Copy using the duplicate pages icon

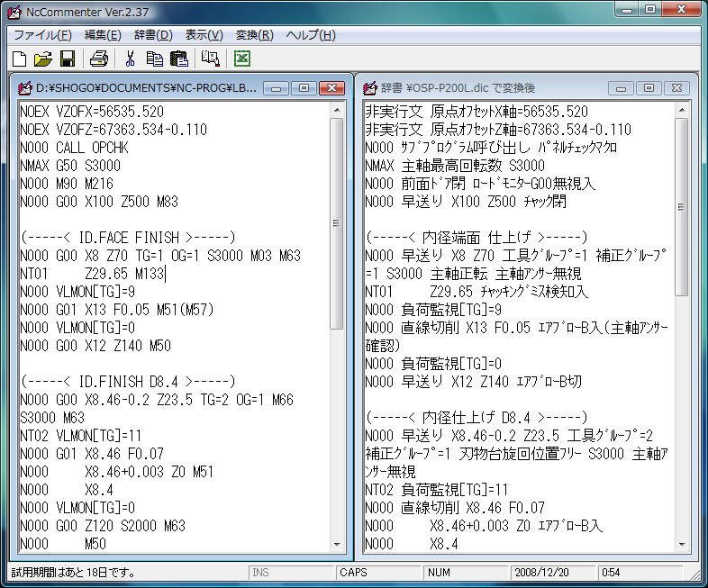[x=155, y=59]
